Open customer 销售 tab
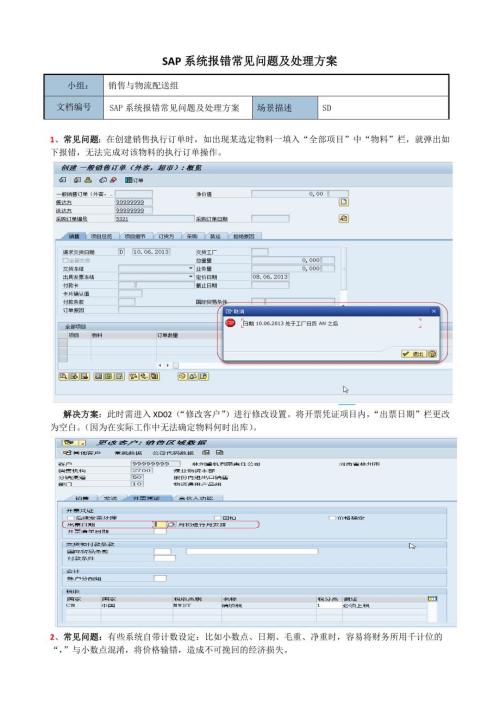The height and width of the screenshot is (707, 500). click(x=82, y=498)
